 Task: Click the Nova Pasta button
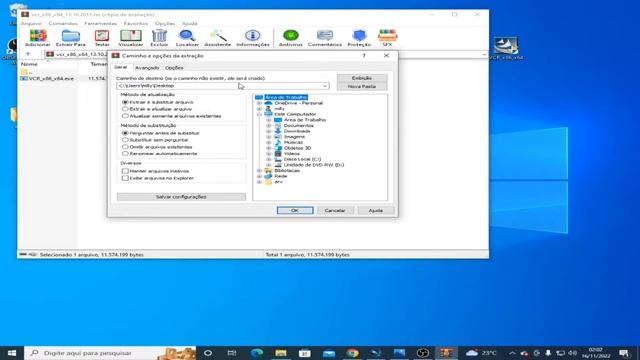coord(362,86)
